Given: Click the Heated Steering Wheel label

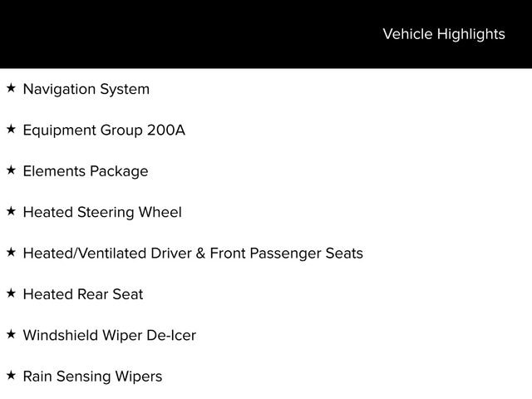Looking at the screenshot, I should click(102, 213).
